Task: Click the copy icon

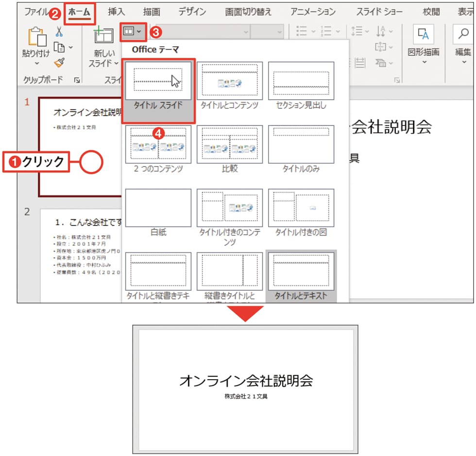Action: 59,47
